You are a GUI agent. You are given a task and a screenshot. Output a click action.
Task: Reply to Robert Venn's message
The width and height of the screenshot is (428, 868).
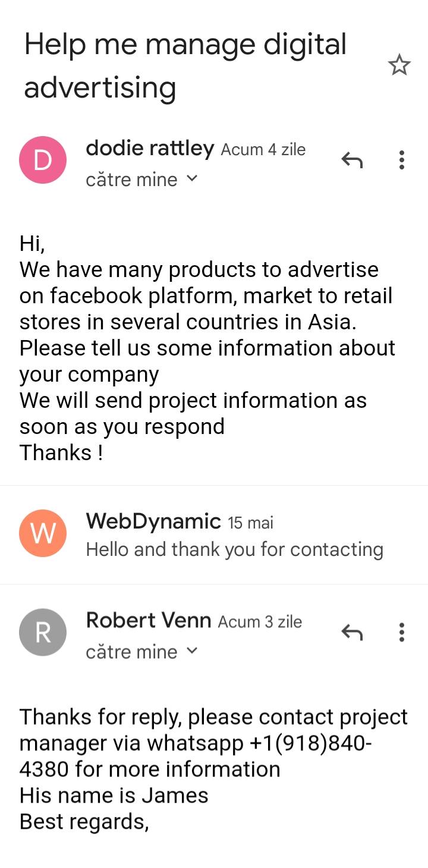[351, 632]
